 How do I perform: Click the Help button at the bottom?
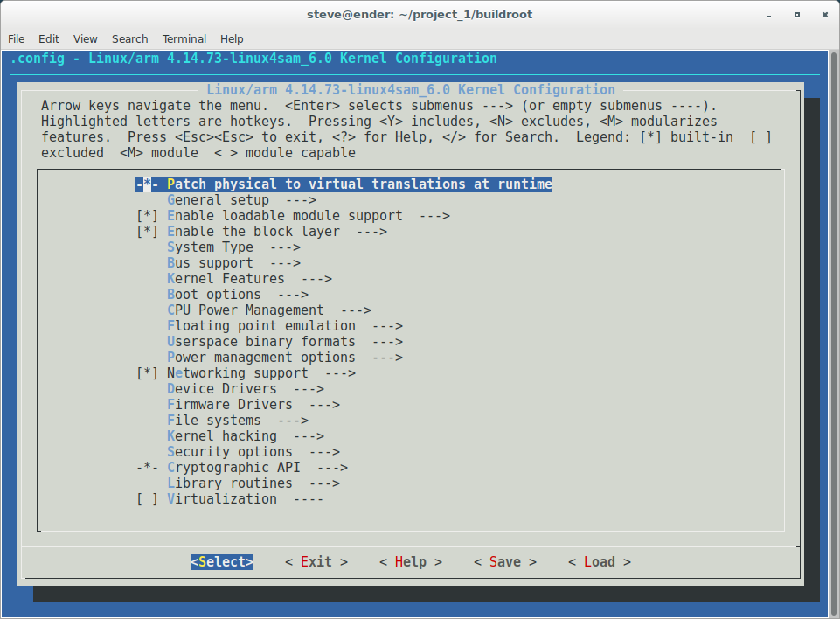click(410, 561)
